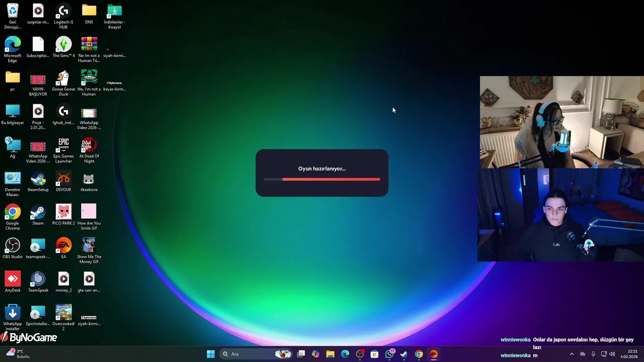This screenshot has width=644, height=362.
Task: Open WhatsApp from the taskbar
Action: tap(389, 354)
